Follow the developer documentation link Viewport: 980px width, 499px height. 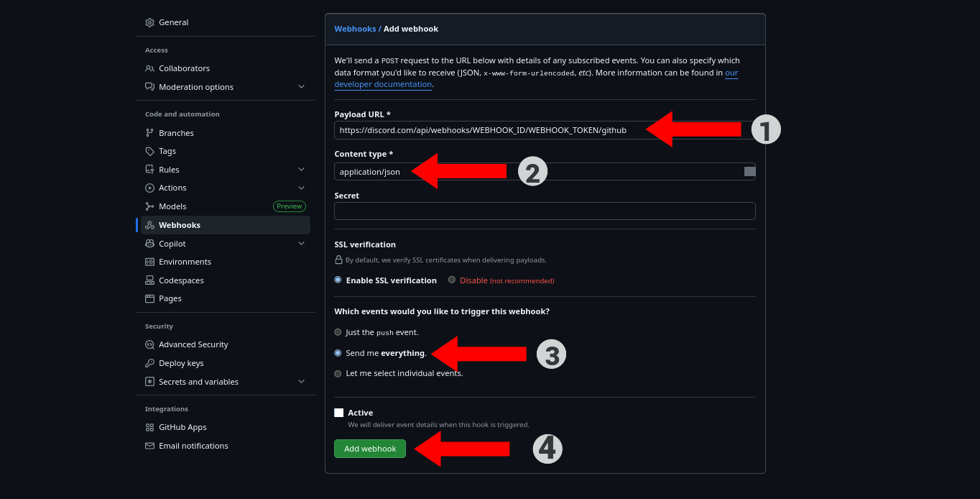tap(383, 85)
